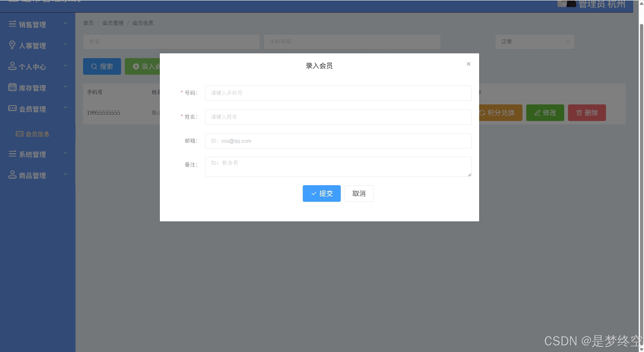Click the 备注 remarks textarea
The width and height of the screenshot is (644, 352).
click(x=338, y=167)
